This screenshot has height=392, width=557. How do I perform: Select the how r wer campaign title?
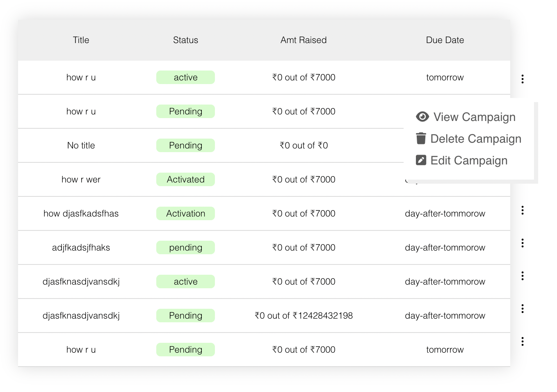(x=81, y=180)
